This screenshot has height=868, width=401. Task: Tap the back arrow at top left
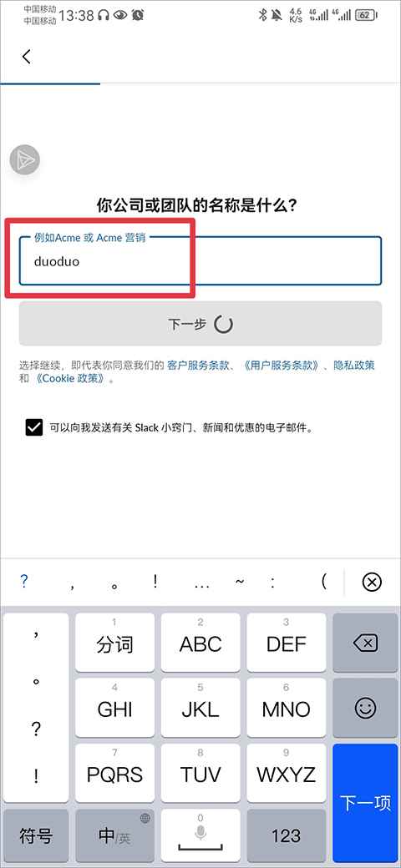point(26,57)
